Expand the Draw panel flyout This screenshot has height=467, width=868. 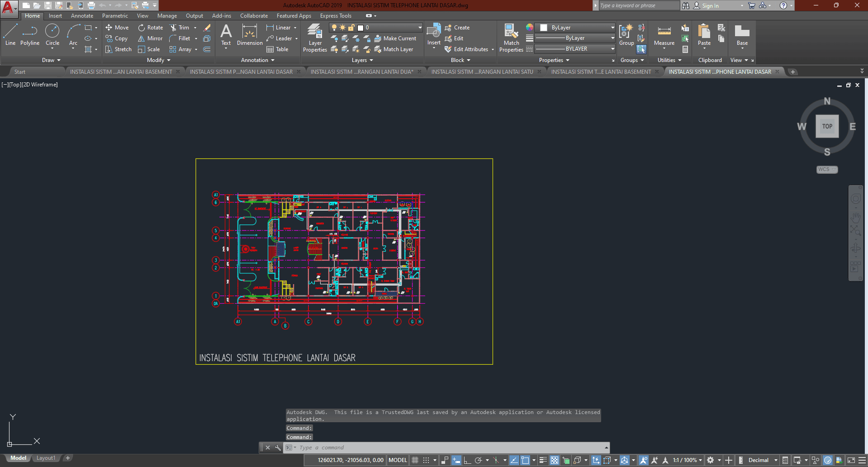(x=51, y=60)
